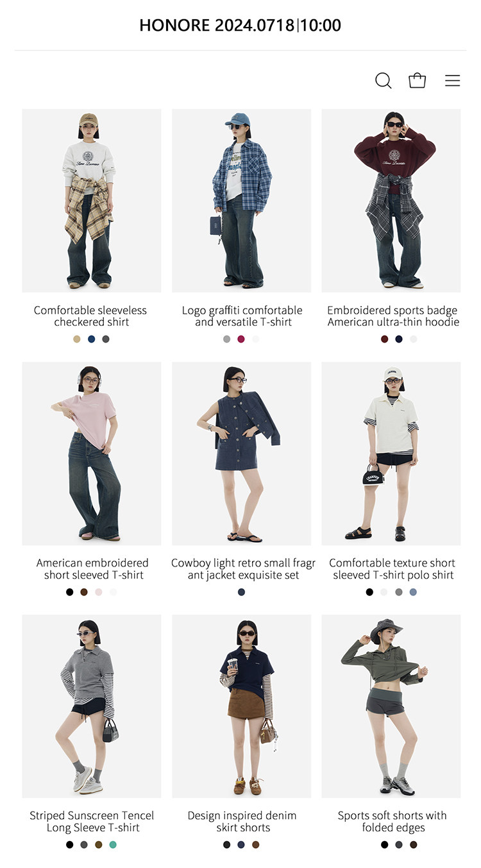Click 'Design inspired denim skirt shorts' title

pos(242,822)
